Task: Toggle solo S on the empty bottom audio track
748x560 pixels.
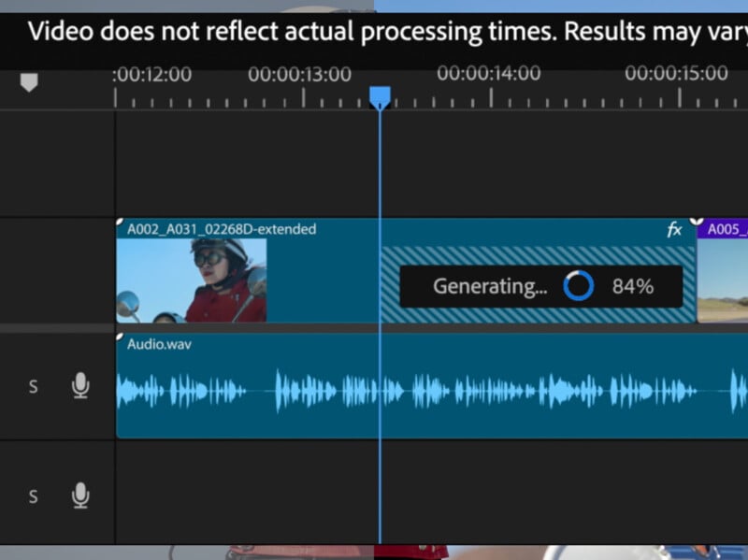Action: 34,496
